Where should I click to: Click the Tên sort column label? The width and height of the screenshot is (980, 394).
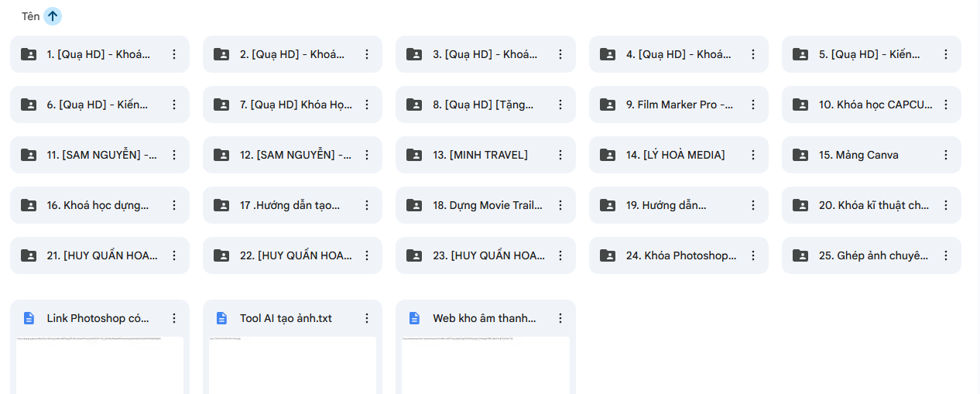coord(31,16)
